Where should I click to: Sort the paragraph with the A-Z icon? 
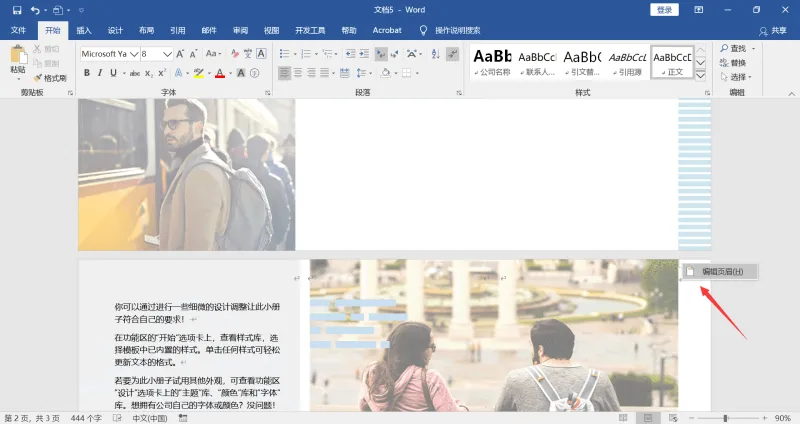(x=435, y=54)
